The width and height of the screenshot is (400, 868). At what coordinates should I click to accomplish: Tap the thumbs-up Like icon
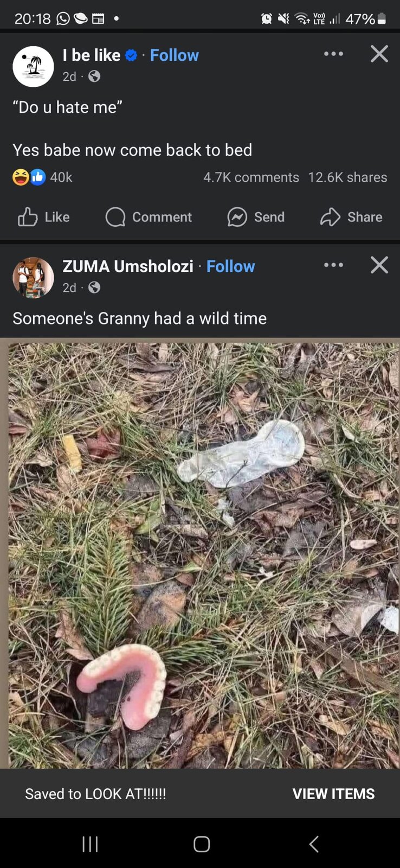point(28,217)
